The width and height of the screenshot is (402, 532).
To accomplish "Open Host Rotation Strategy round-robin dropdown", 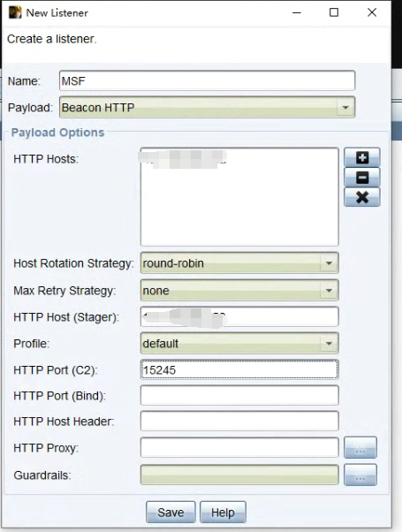I will pyautogui.click(x=239, y=263).
